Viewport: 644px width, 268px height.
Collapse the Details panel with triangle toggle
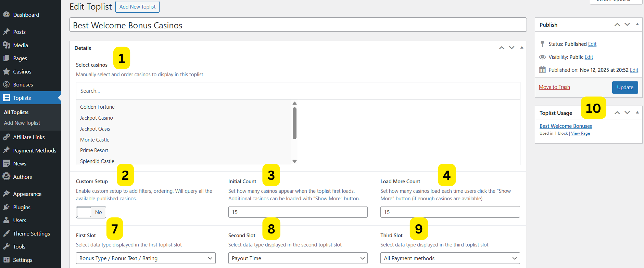[521, 48]
